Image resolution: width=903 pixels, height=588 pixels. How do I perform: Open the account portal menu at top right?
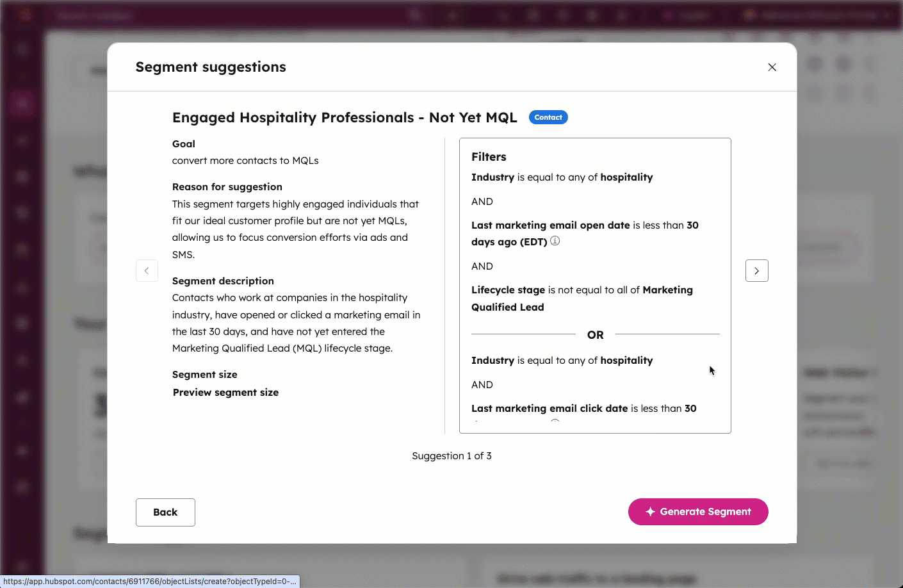[813, 14]
